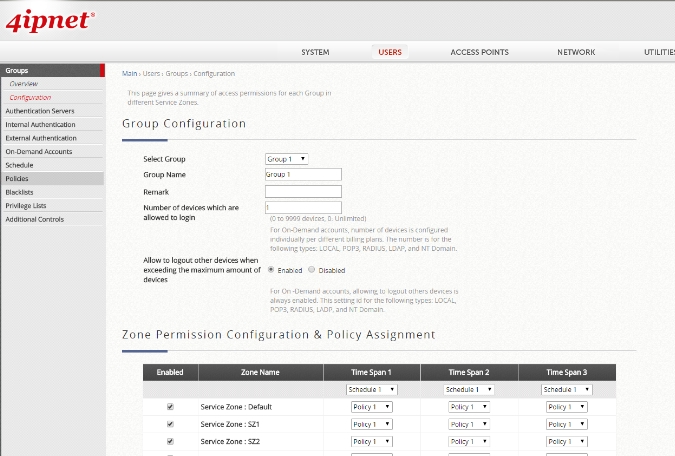Select the Disabled radio button

(x=312, y=270)
